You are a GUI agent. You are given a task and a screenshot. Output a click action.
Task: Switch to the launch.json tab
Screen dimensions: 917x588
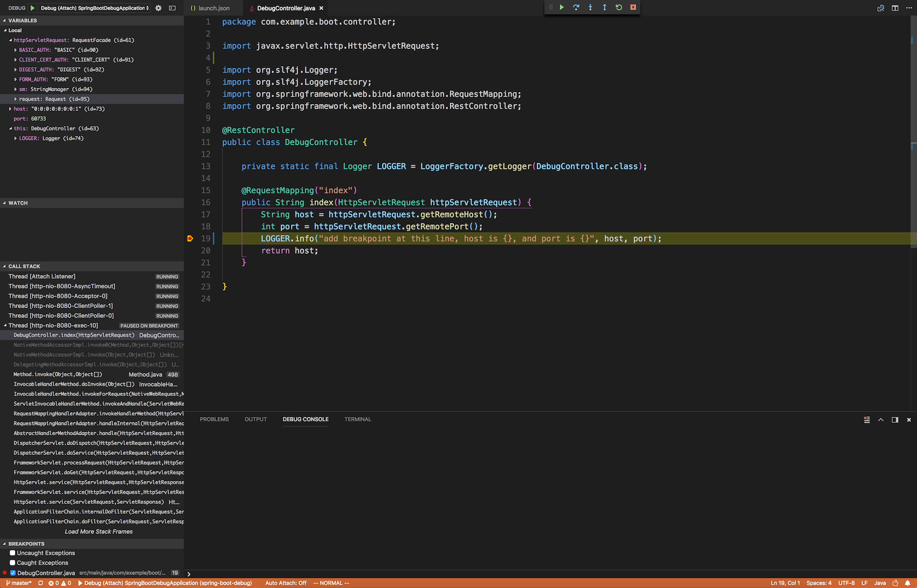[x=210, y=8]
